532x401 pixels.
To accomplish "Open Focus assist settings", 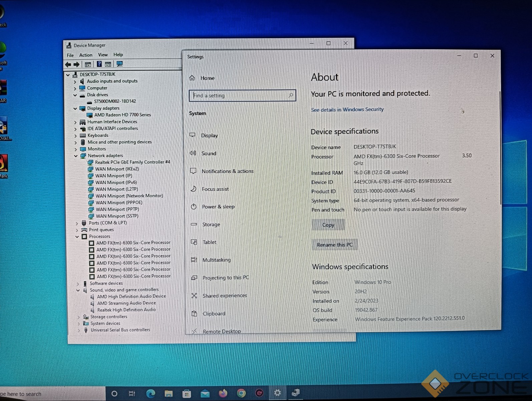I will tap(210, 189).
